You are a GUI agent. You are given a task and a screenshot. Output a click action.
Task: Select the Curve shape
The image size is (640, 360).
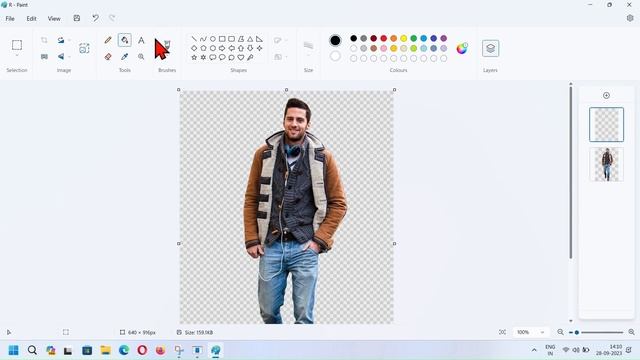tap(203, 39)
